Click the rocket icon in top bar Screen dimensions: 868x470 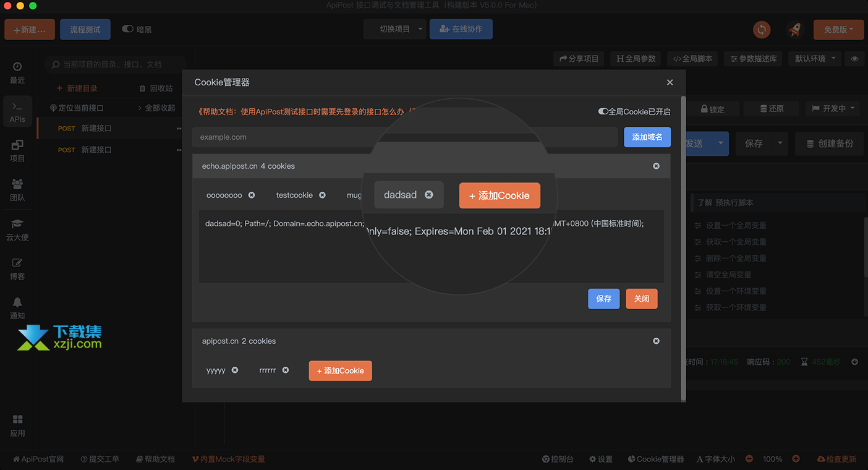tap(794, 29)
